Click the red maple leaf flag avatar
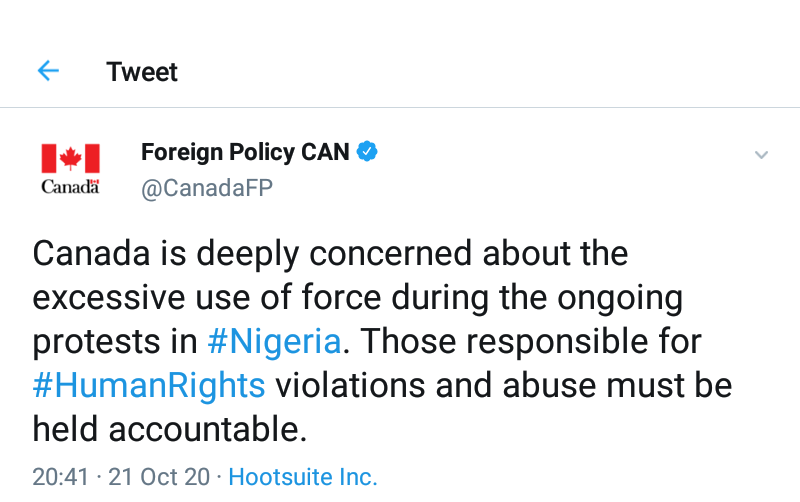The width and height of the screenshot is (800, 502). coord(70,158)
